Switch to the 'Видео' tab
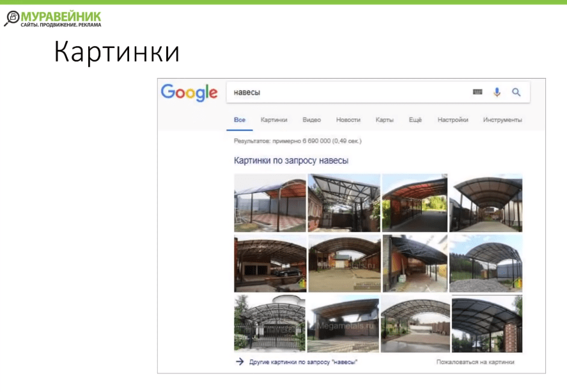This screenshot has width=567, height=392. coord(312,120)
